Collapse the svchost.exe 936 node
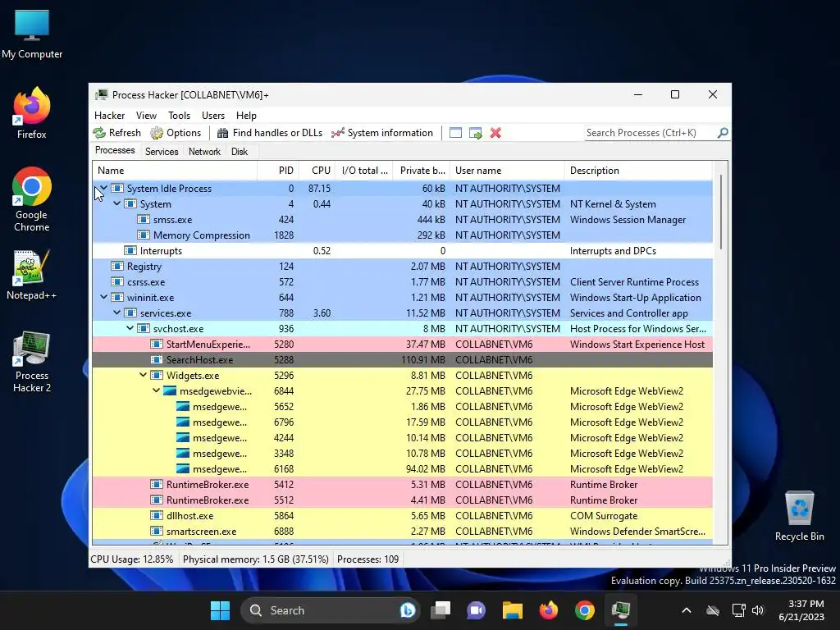 [x=130, y=328]
